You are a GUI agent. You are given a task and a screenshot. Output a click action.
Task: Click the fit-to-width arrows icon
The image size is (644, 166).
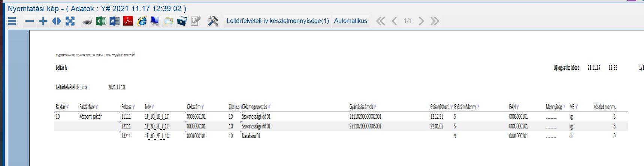(x=57, y=21)
